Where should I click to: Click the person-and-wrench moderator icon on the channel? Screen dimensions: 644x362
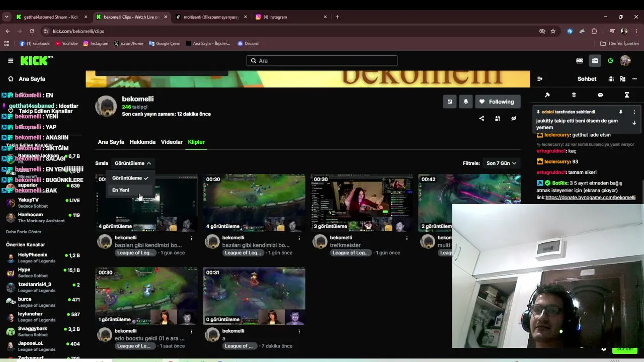click(498, 119)
